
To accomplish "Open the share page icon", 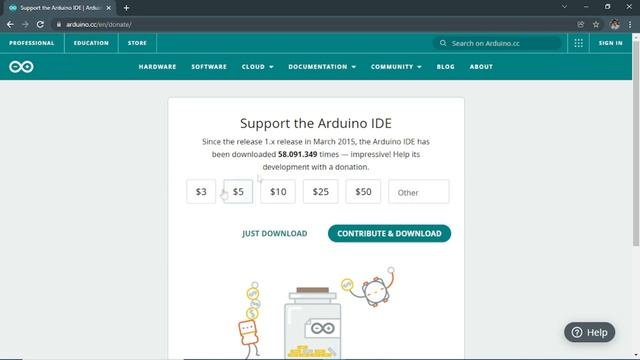I will click(x=580, y=24).
